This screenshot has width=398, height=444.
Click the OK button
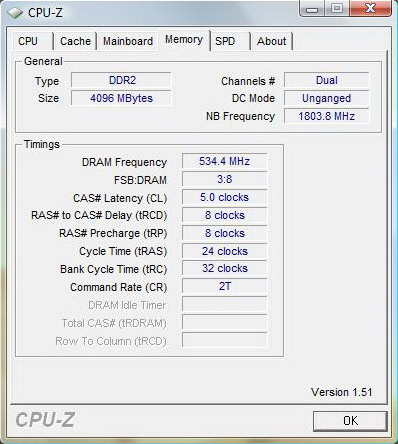(x=350, y=421)
